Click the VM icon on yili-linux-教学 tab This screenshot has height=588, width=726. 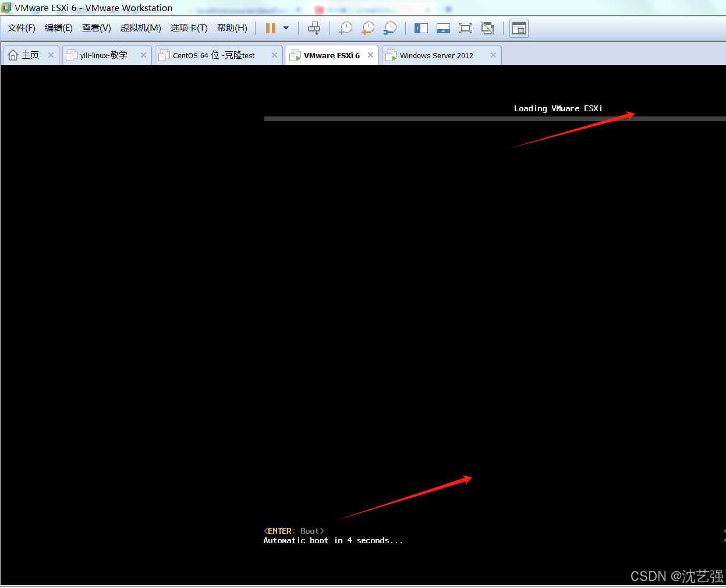72,55
